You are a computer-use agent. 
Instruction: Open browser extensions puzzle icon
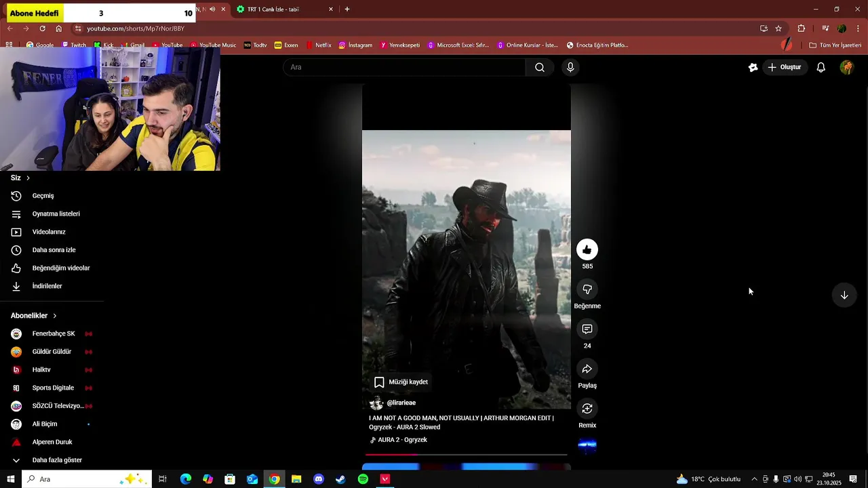802,28
